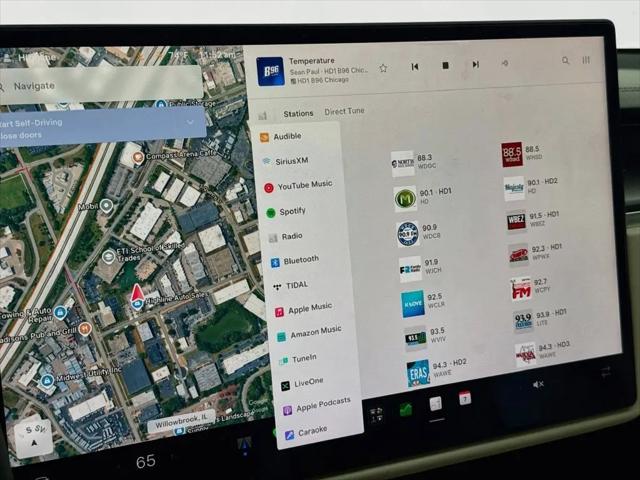This screenshot has width=640, height=480.
Task: Tune to 91.5 HD1 WBEZ station
Action: (x=533, y=221)
